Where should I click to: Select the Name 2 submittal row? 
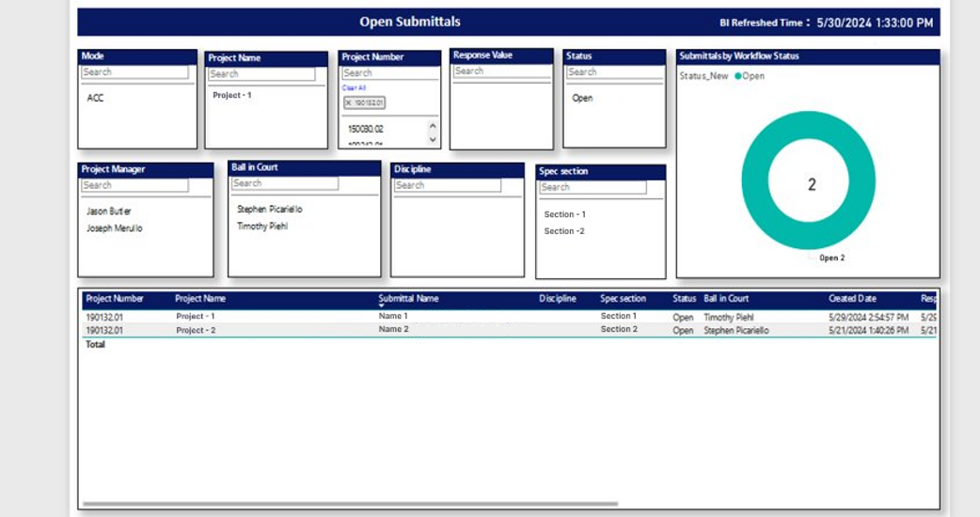pyautogui.click(x=393, y=330)
